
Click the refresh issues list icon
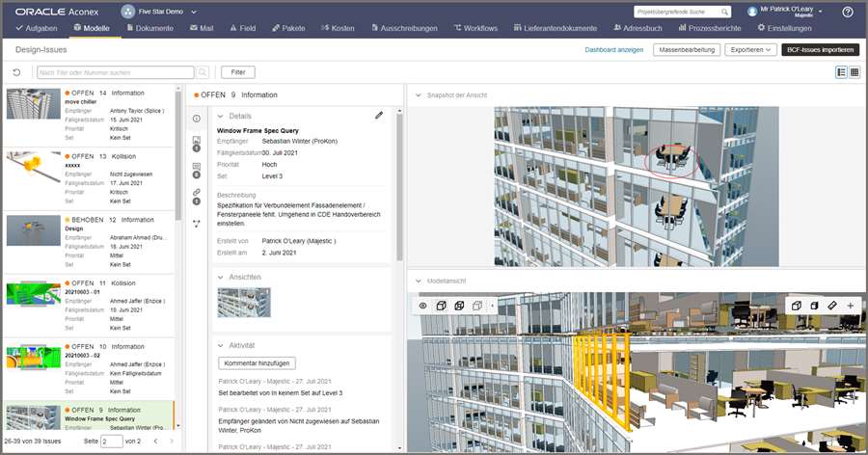(x=16, y=72)
